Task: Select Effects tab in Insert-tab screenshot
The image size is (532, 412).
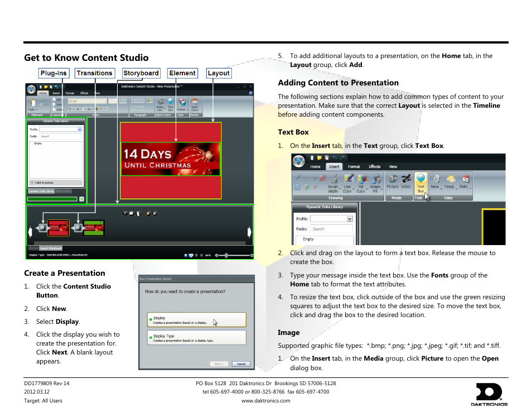Action: [x=375, y=166]
